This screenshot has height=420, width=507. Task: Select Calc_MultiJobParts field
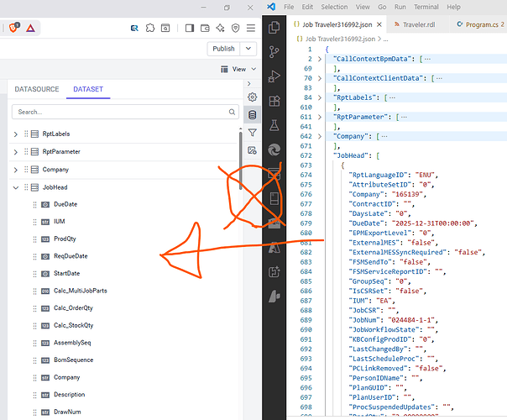tap(81, 291)
